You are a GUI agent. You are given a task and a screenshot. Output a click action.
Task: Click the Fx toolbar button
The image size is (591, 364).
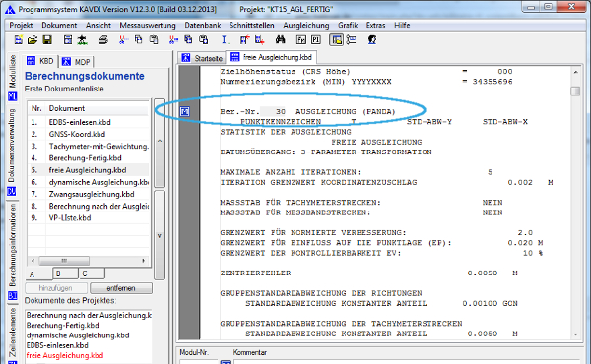(301, 40)
